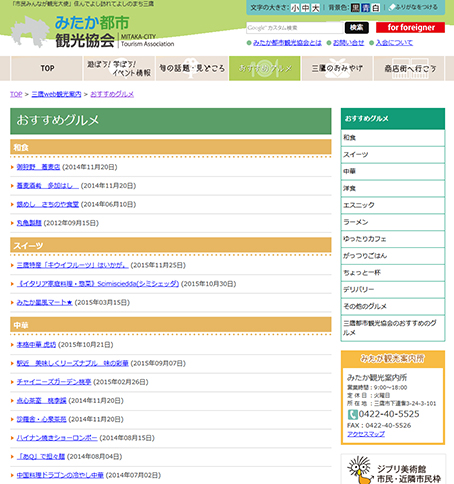Select デリバリー in the sidebar menu
This screenshot has height=484, width=454.
393,289
